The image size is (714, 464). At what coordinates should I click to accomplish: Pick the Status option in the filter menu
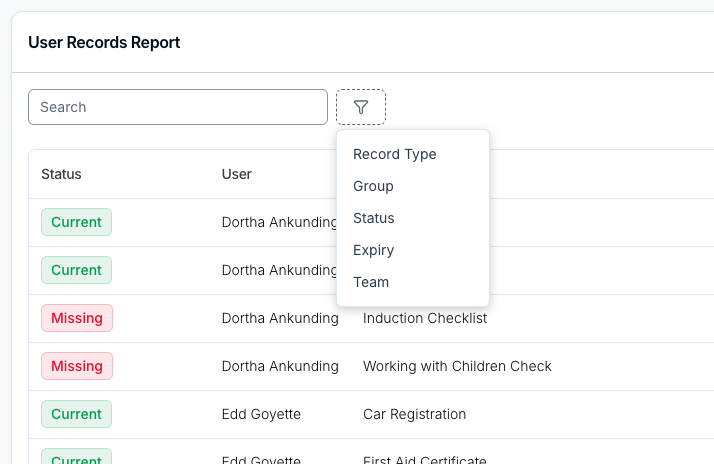[x=373, y=218]
